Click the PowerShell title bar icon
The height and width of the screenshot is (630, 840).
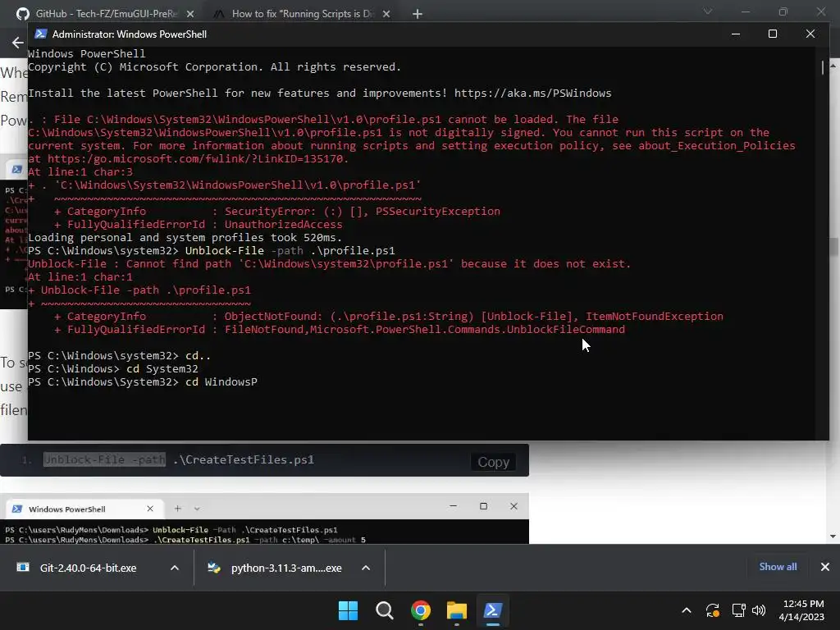point(40,34)
